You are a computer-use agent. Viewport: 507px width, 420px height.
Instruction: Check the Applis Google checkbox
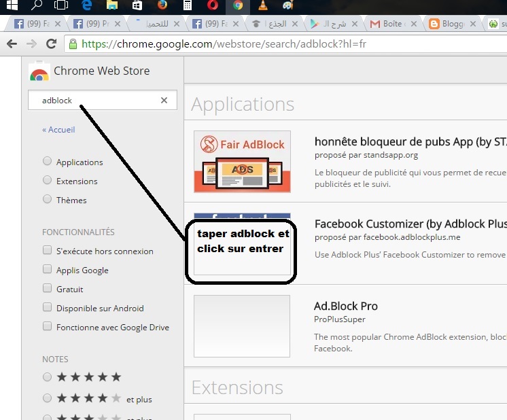(47, 269)
